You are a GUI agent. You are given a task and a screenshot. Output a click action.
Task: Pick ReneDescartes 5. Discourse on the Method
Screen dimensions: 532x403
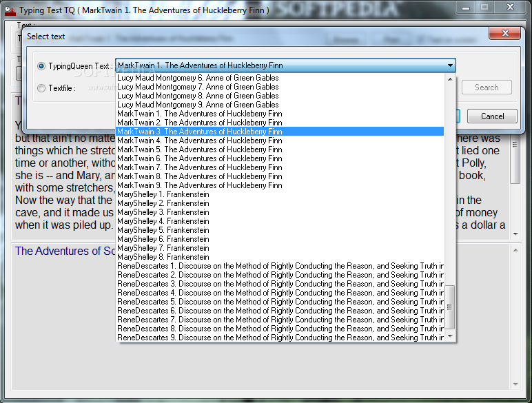click(x=280, y=302)
